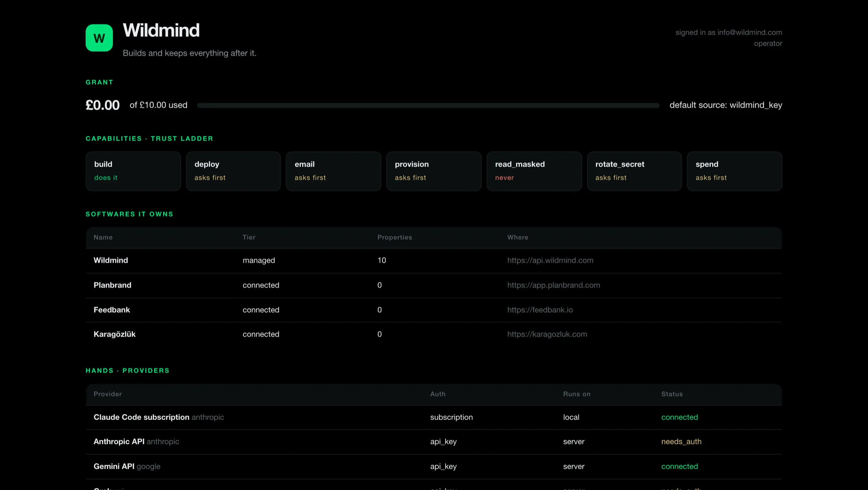
Task: Click the Name column header in softwares table
Action: [103, 237]
